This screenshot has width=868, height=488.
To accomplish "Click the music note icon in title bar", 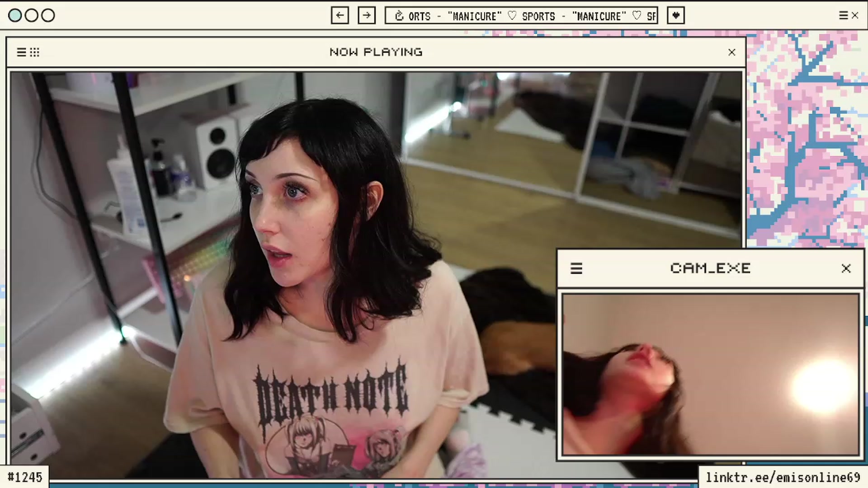I will point(399,16).
